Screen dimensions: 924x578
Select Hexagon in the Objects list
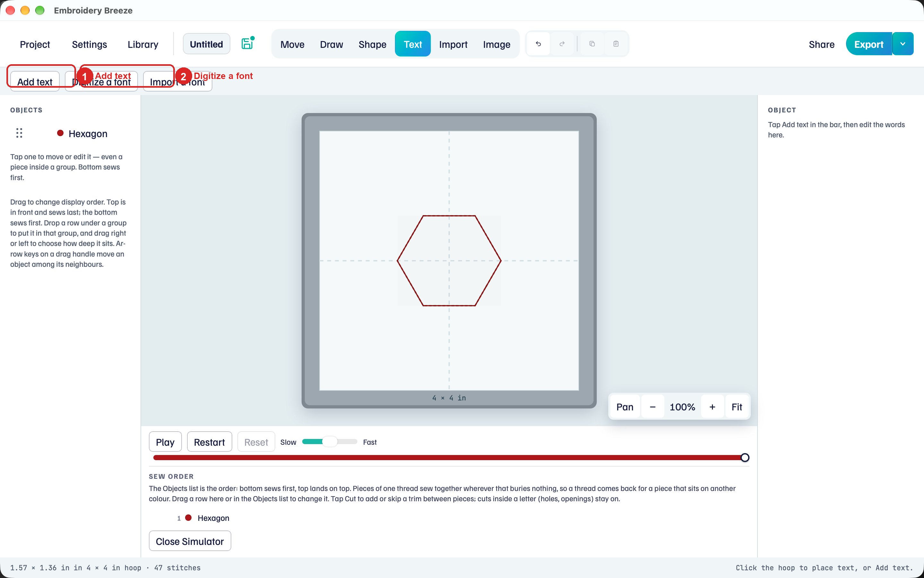[x=88, y=133]
